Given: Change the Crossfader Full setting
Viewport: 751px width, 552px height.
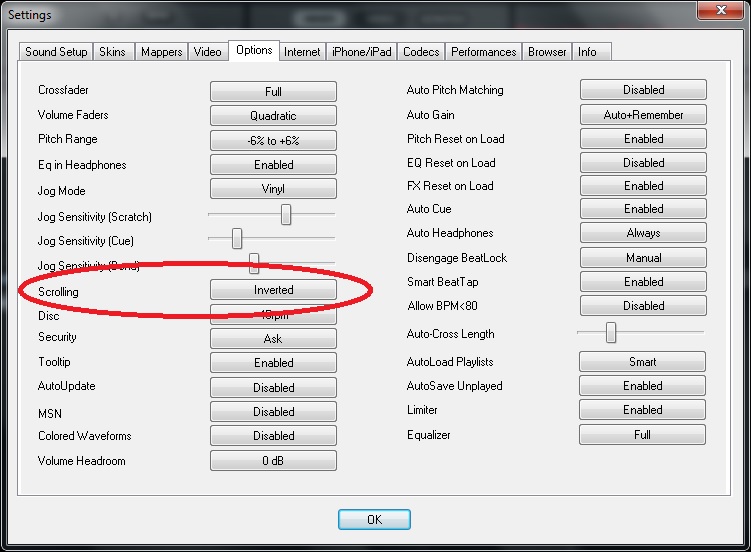Looking at the screenshot, I should coord(273,92).
